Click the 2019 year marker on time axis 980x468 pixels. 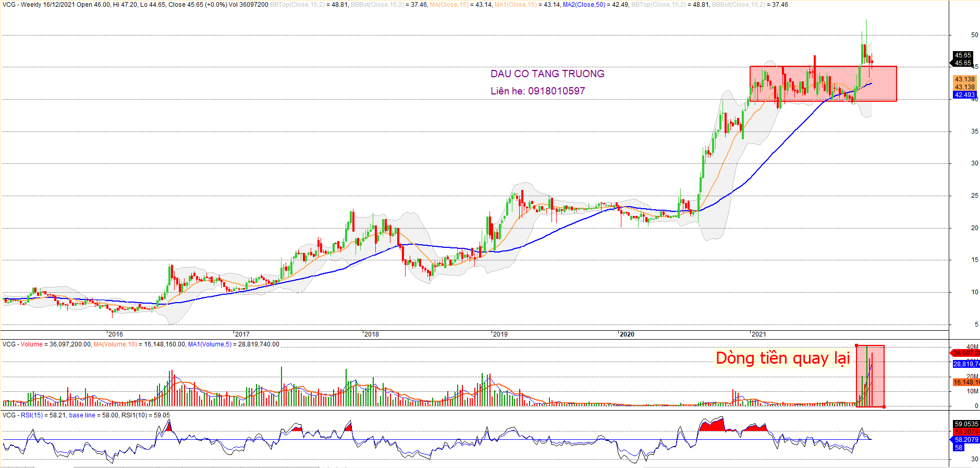point(500,334)
